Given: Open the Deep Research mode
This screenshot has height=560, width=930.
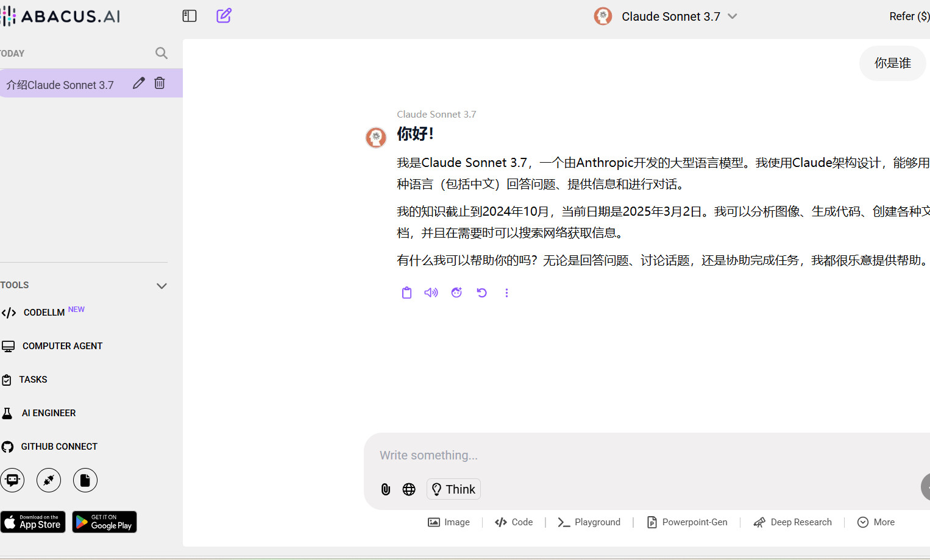Looking at the screenshot, I should 792,522.
